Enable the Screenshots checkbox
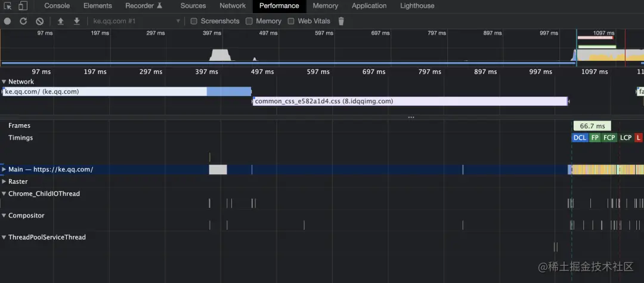 [x=194, y=21]
